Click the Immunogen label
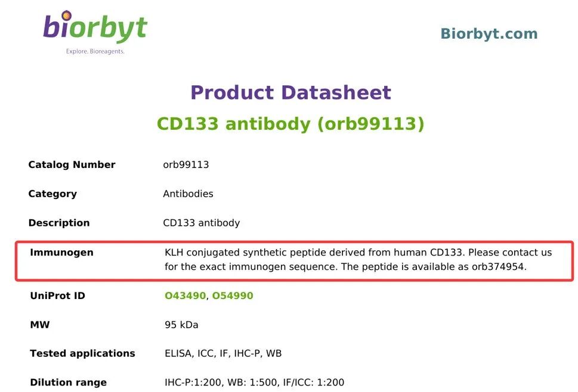Viewport: 578px width, 392px height. click(61, 253)
